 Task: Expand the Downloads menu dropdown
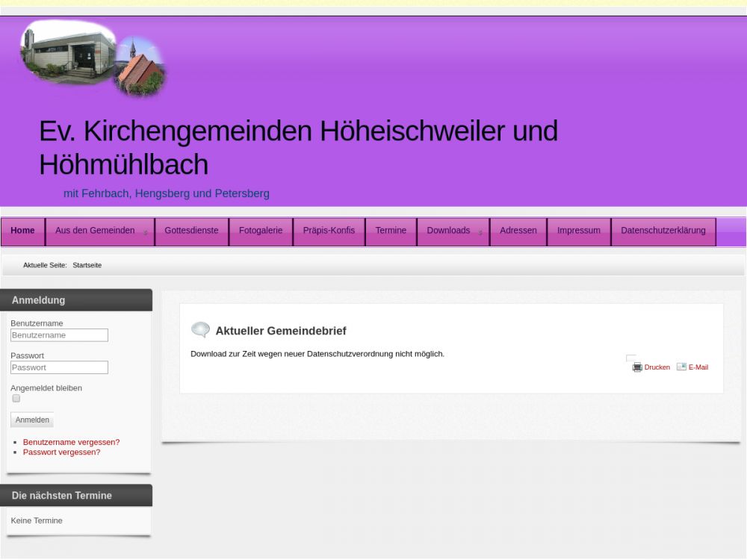453,231
